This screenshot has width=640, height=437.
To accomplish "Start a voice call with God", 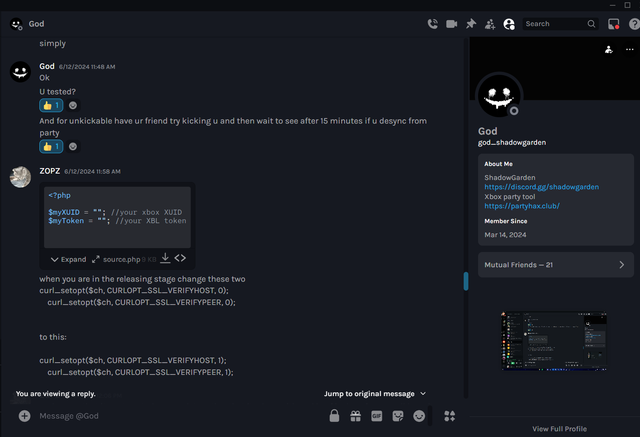I will pos(433,24).
